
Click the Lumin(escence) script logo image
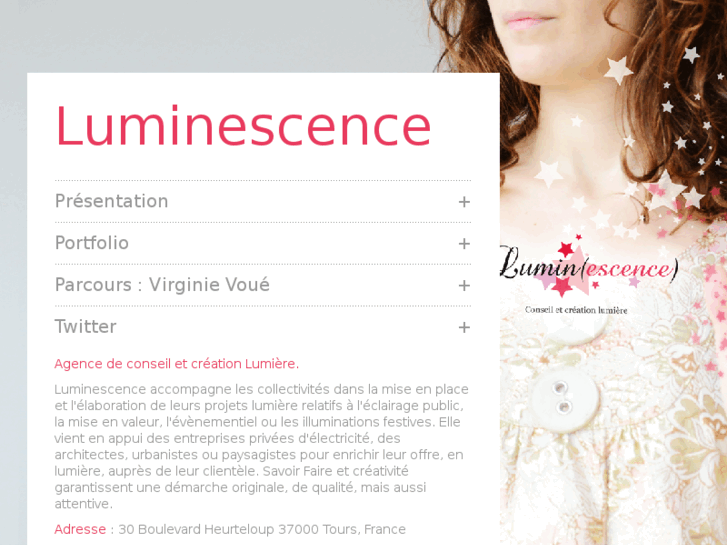pos(589,267)
